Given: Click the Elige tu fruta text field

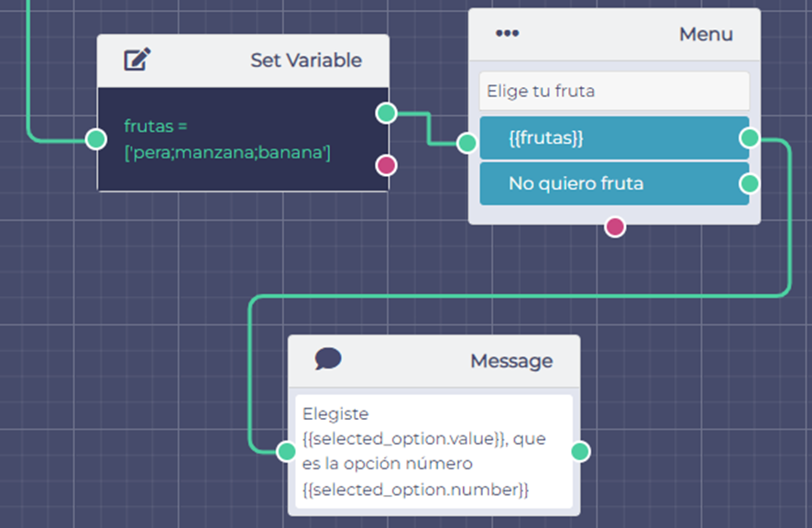Looking at the screenshot, I should 613,92.
